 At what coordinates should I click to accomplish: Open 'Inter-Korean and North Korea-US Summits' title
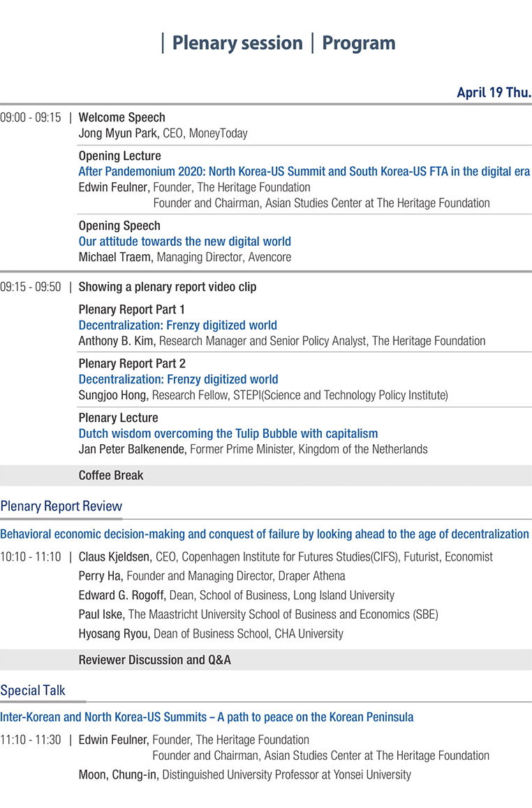[207, 717]
